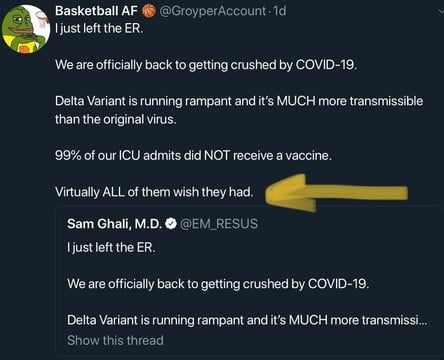444x360 pixels.
Task: Click the '99% of our ICU admits' line
Action: point(193,156)
